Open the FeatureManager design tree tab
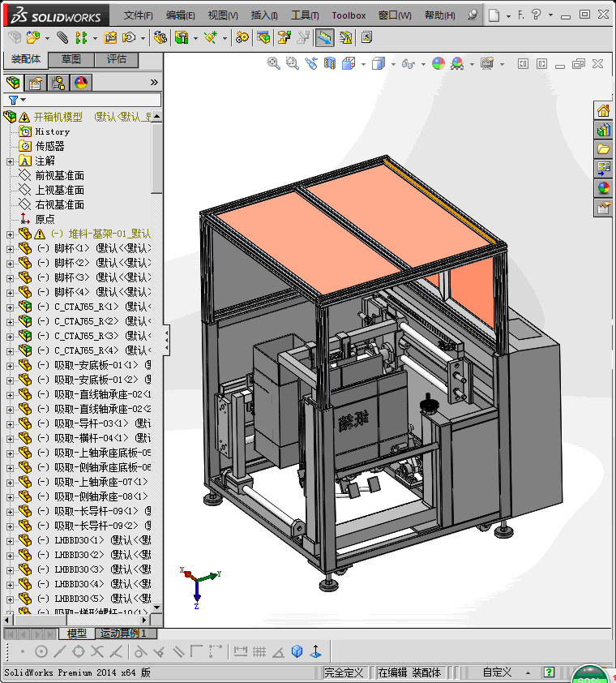The image size is (616, 683). point(13,82)
